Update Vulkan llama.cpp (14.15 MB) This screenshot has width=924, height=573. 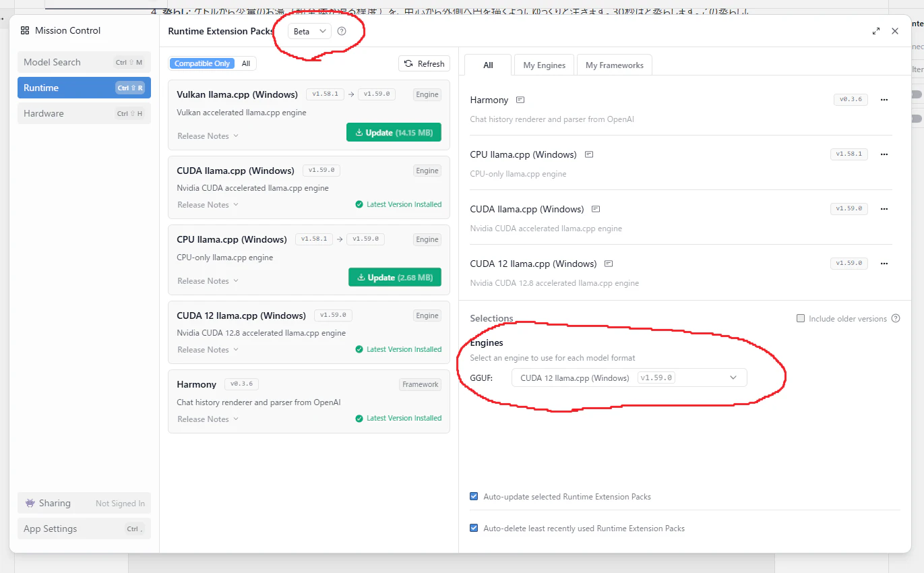(x=394, y=132)
